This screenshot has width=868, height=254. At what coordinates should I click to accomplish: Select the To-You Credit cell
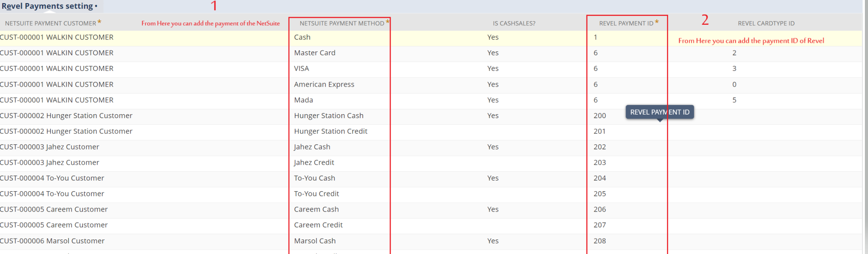click(317, 194)
